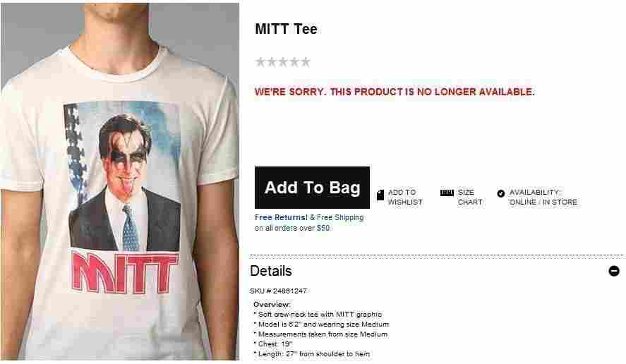This screenshot has height=364, width=626.
Task: Click the wishlist bookmark icon
Action: (380, 195)
